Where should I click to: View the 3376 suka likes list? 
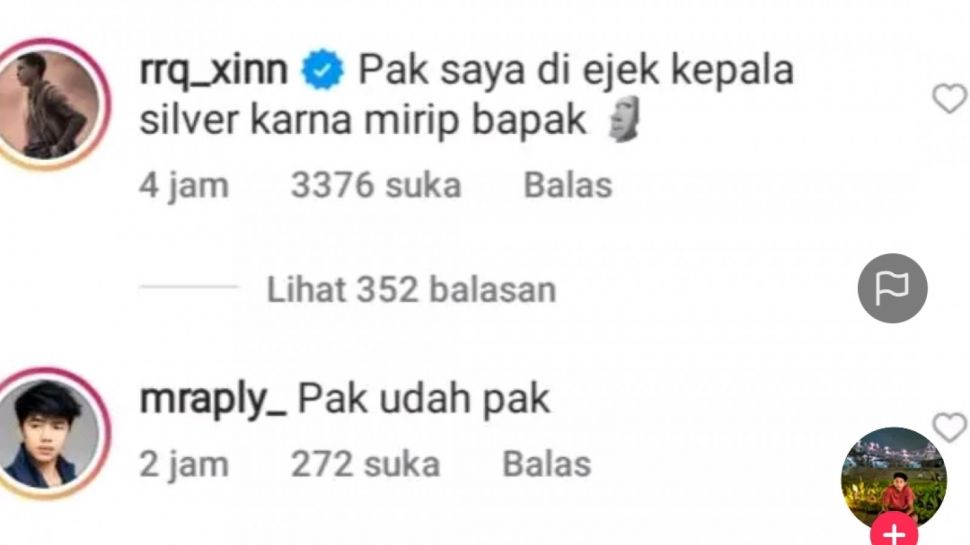coord(376,184)
